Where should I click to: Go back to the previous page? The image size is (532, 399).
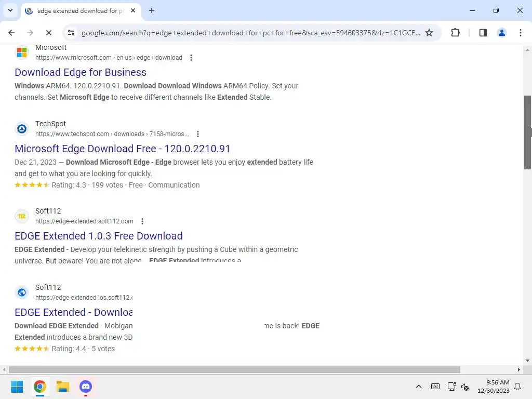point(11,33)
